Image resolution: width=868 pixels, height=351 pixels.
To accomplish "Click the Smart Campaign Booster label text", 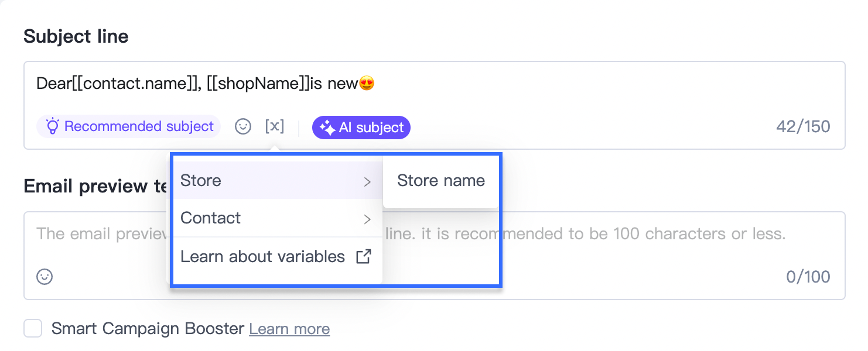I will 148,329.
